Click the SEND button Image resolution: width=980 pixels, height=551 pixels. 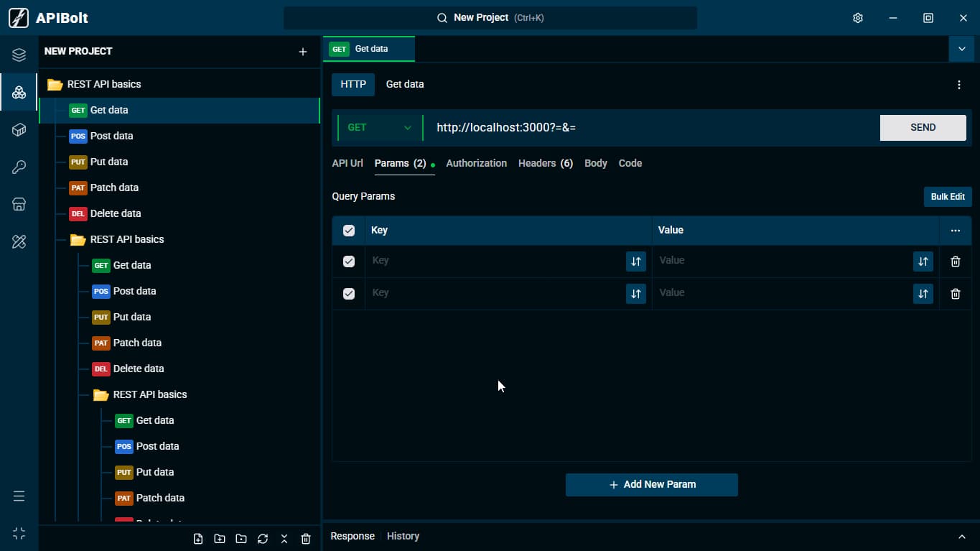click(x=923, y=128)
